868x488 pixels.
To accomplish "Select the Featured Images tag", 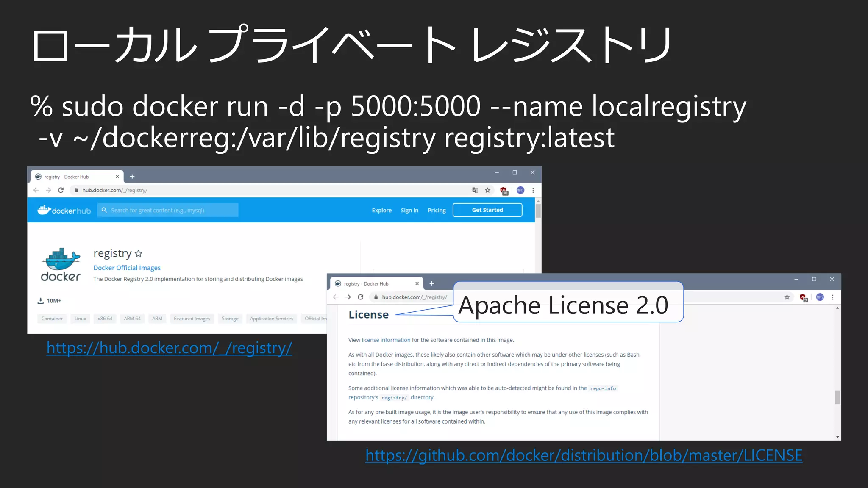I will (192, 319).
